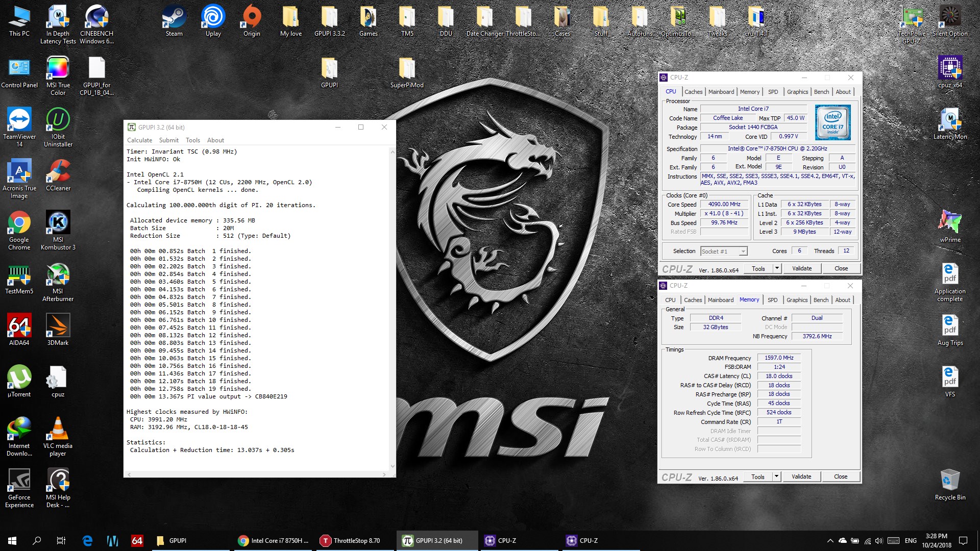Click the Core Speed 4090.00 MHz field
This screenshot has height=551, width=980.
tap(724, 204)
